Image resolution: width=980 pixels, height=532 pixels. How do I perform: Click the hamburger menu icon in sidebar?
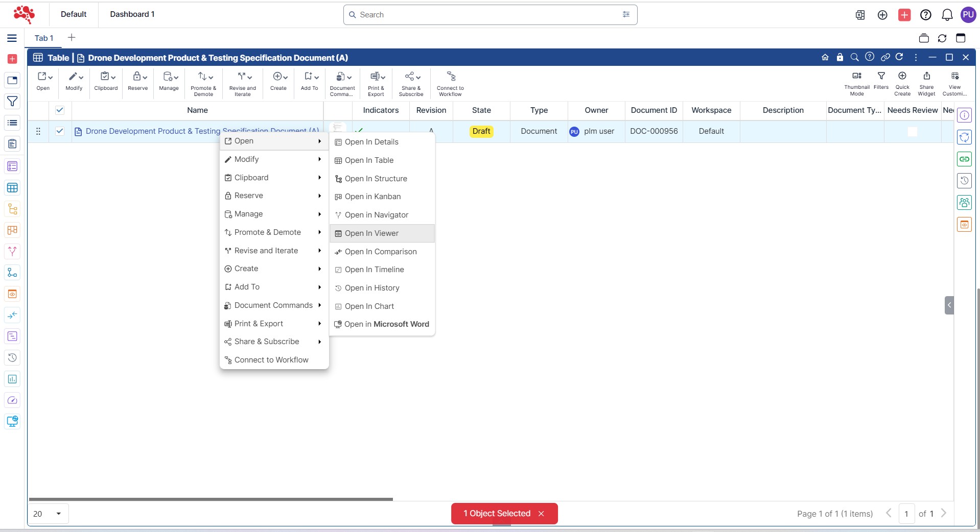[x=12, y=38]
